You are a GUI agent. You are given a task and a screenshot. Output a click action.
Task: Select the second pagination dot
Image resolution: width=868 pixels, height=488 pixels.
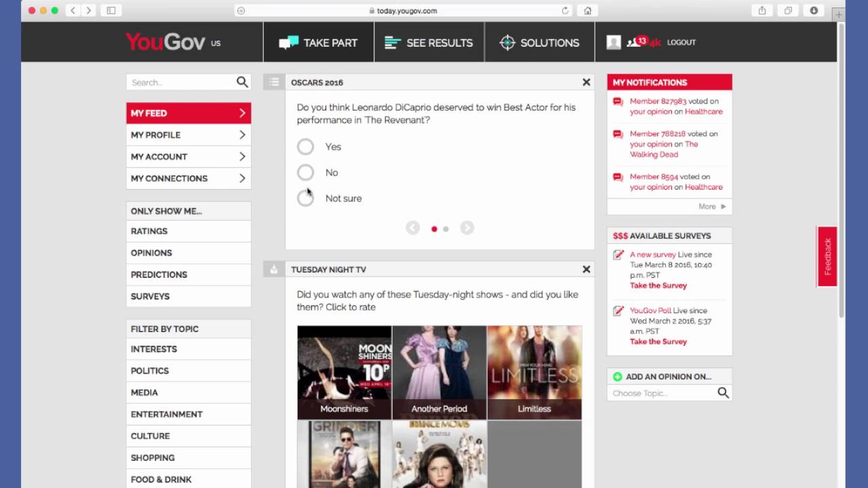click(446, 229)
